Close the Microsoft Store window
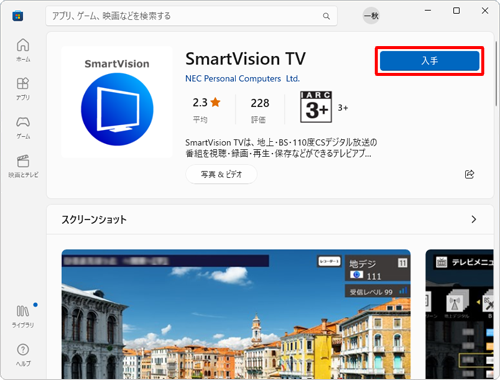The width and height of the screenshot is (500, 380). (485, 11)
